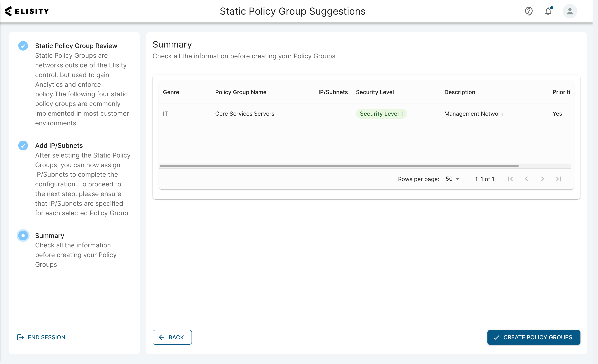Image resolution: width=598 pixels, height=364 pixels.
Task: Click the Back button
Action: [172, 337]
